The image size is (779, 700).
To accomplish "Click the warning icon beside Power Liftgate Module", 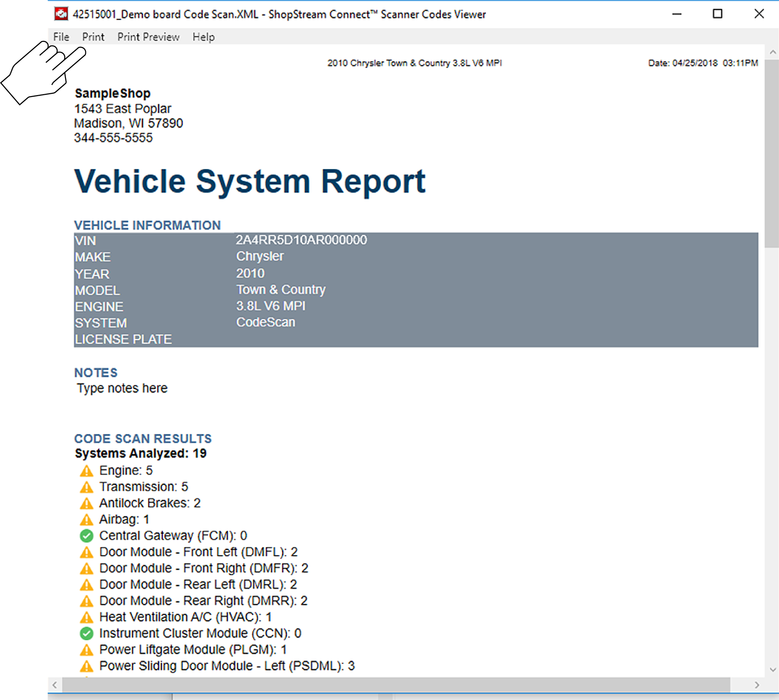I will click(86, 650).
